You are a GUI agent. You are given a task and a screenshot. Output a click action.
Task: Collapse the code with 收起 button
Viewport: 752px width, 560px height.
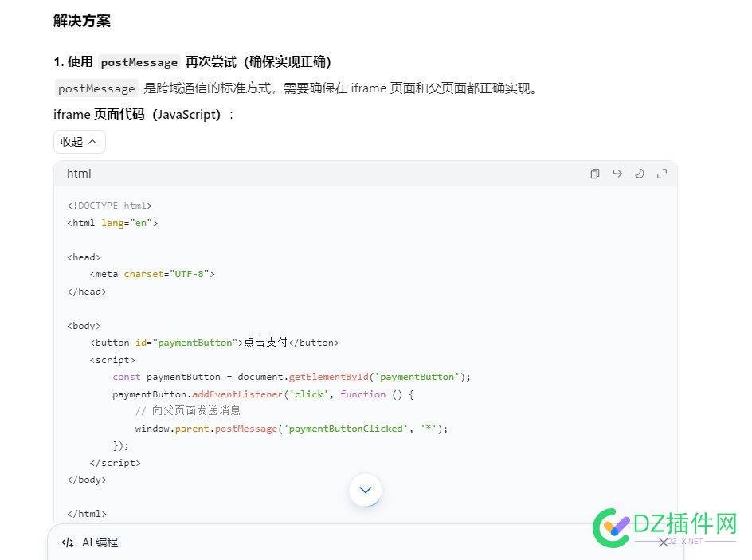tap(80, 142)
